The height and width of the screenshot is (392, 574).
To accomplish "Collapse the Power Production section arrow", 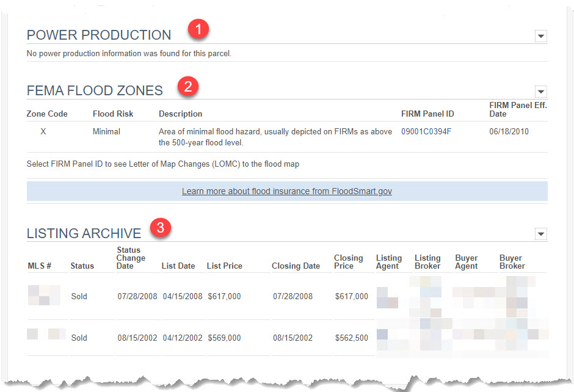I will pos(540,36).
